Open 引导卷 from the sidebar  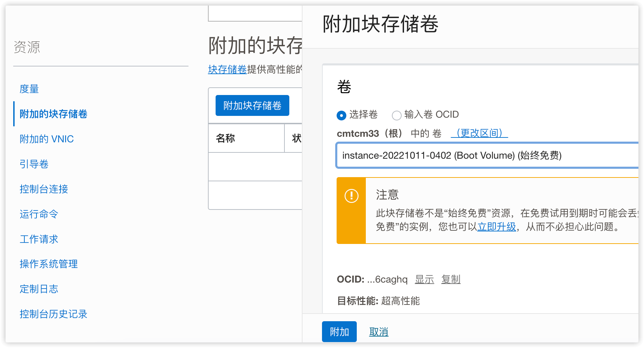pos(34,164)
